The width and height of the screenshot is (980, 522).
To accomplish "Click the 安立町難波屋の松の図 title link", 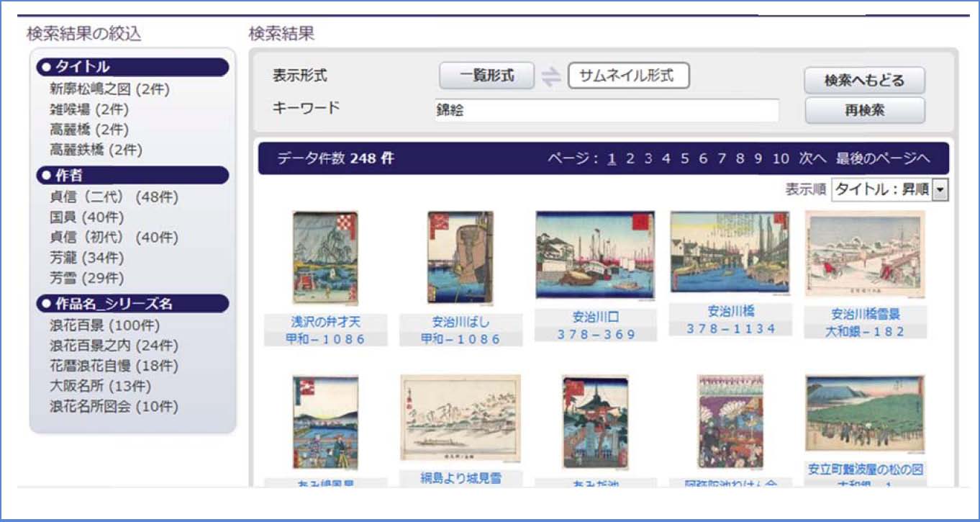I will point(866,469).
